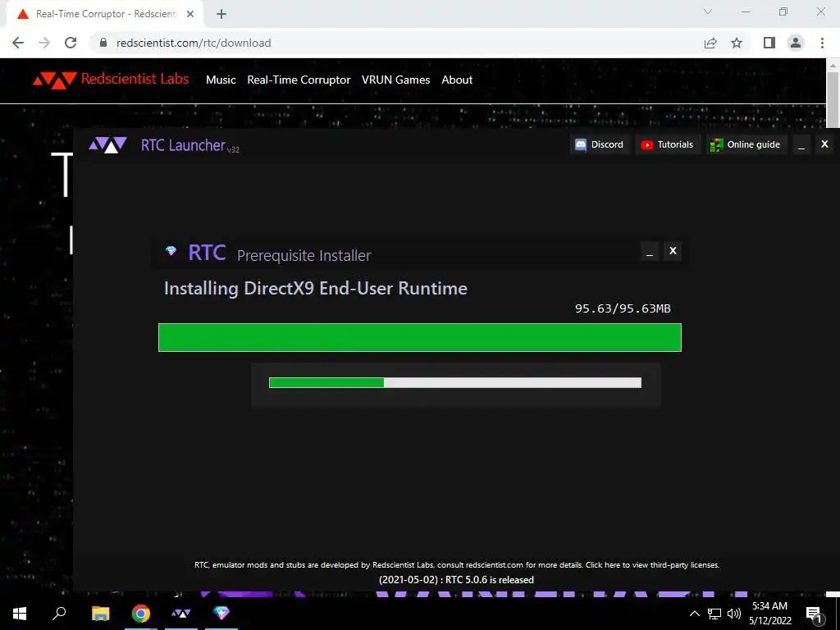Close the RTC Prerequisite Installer dialog

tap(673, 251)
